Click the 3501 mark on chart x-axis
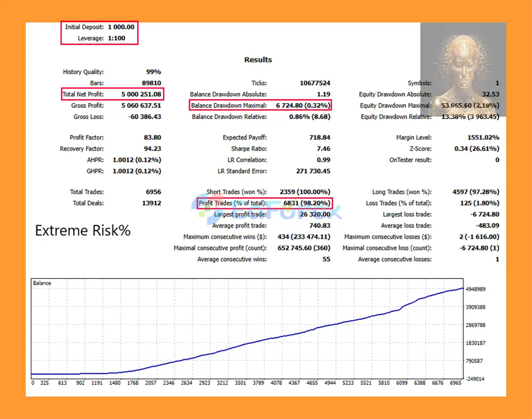The image size is (532, 419). click(x=240, y=383)
